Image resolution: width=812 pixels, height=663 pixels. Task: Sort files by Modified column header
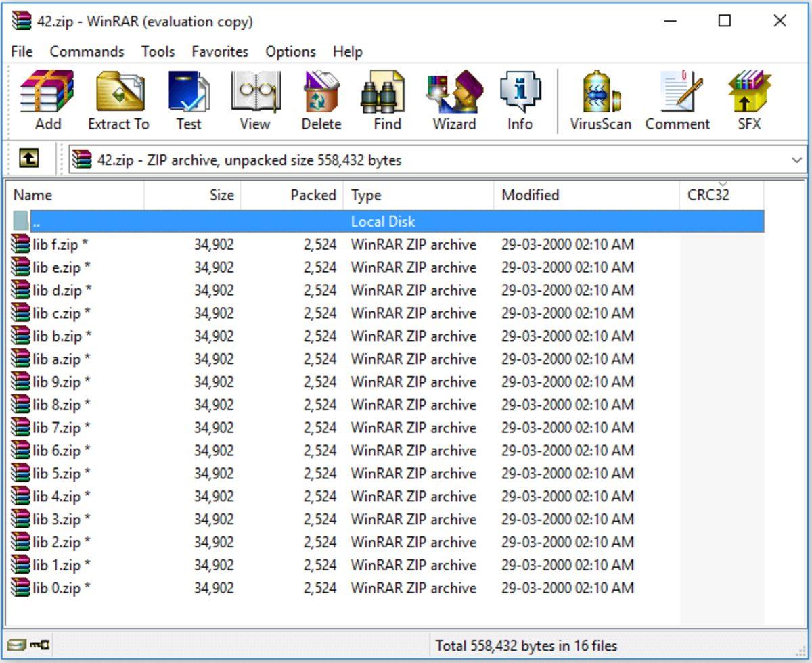[530, 196]
